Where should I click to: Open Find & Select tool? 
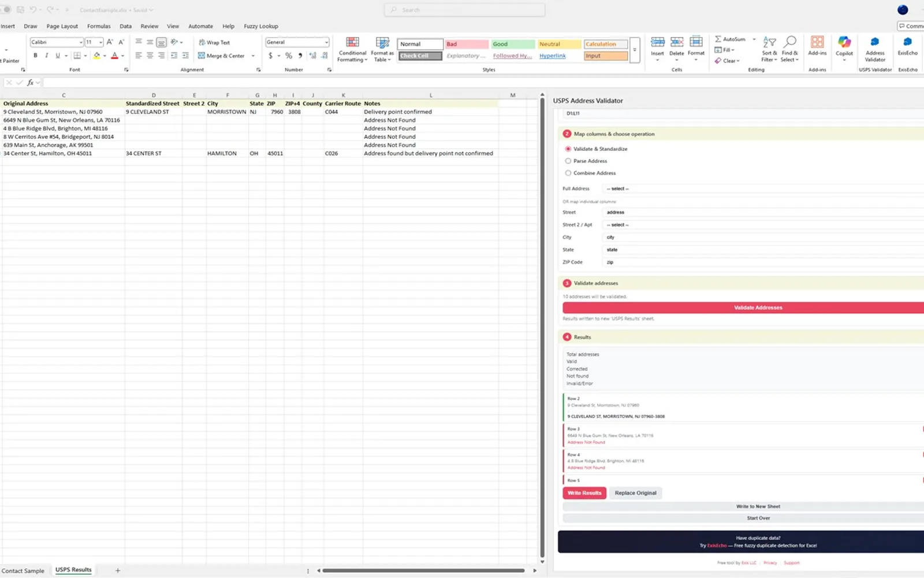789,49
